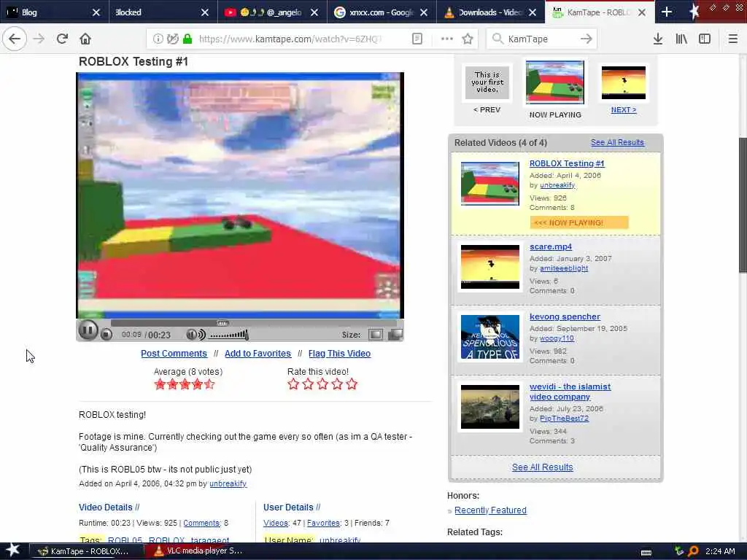
Task: Open scare.mp4 related video link
Action: [x=551, y=246]
